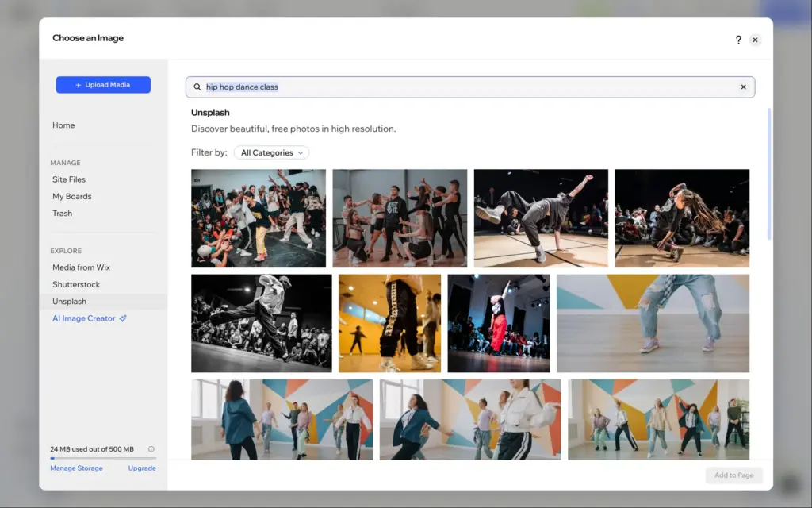812x508 pixels.
Task: Click the storage info icon
Action: pos(151,449)
